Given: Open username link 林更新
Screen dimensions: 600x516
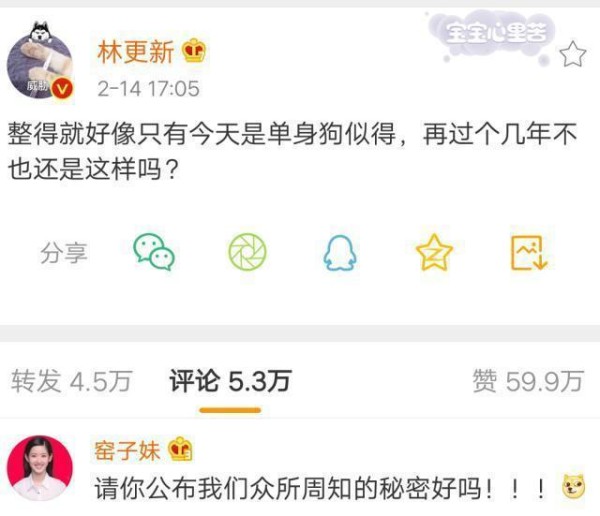Looking at the screenshot, I should pyautogui.click(x=135, y=52).
